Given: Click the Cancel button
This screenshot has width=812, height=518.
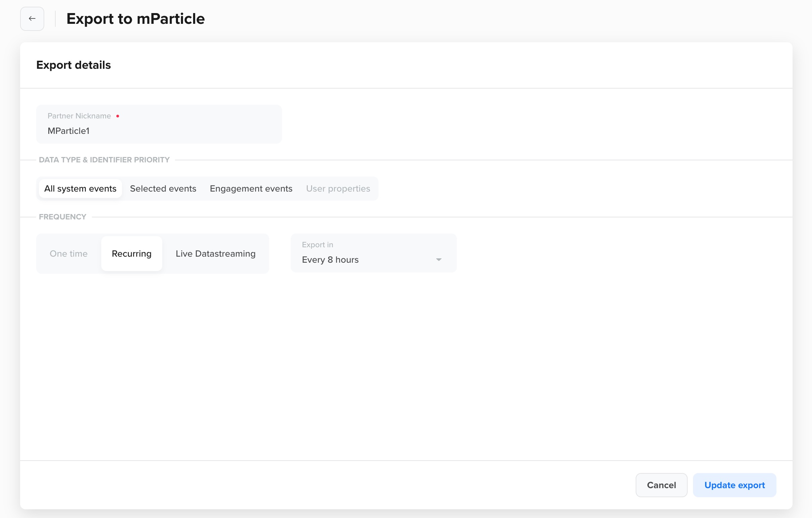Looking at the screenshot, I should coord(661,485).
